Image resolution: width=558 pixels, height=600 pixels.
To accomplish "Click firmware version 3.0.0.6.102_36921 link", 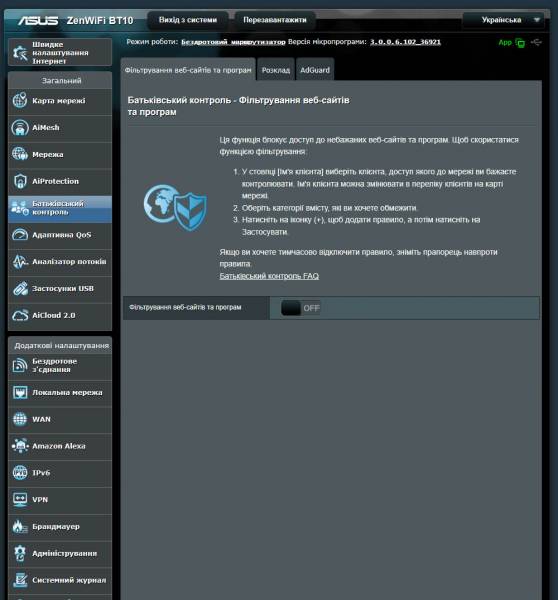I will (x=405, y=42).
